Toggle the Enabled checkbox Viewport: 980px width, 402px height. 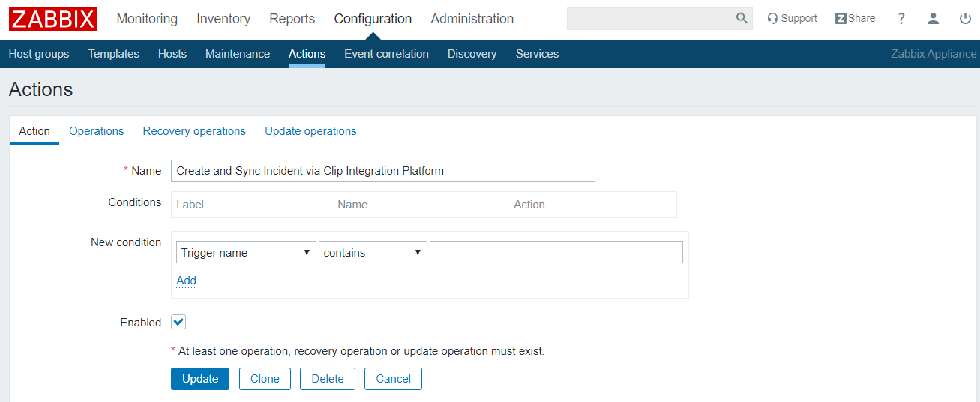coord(178,322)
